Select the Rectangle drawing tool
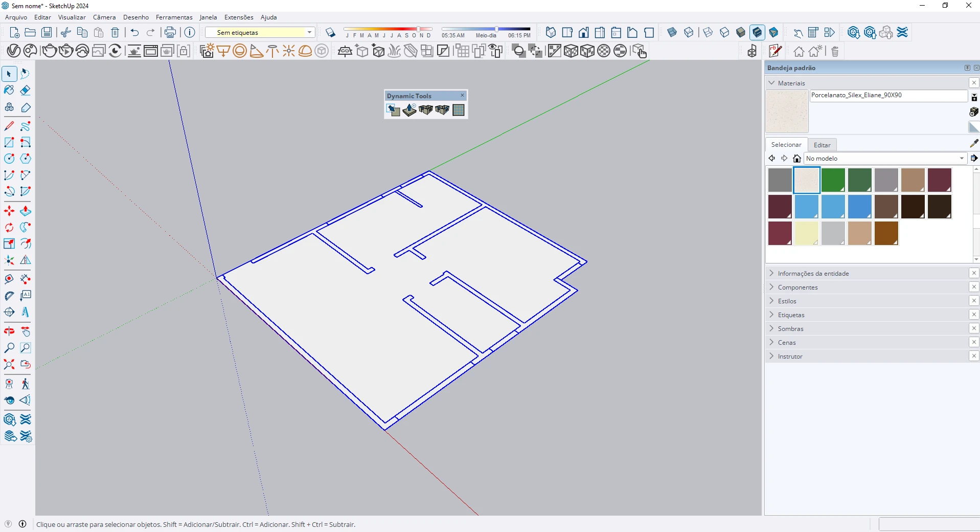Screen dimensions: 980x532 pyautogui.click(x=9, y=142)
